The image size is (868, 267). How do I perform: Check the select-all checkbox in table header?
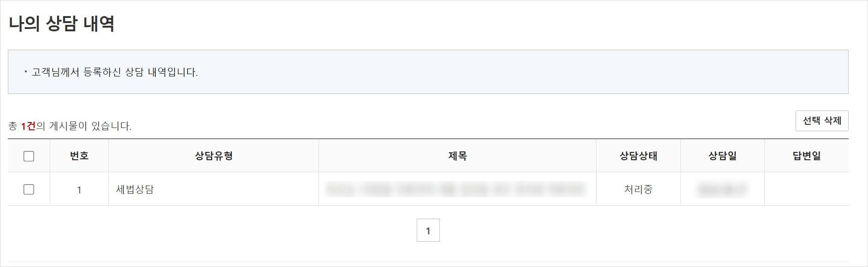pos(28,157)
